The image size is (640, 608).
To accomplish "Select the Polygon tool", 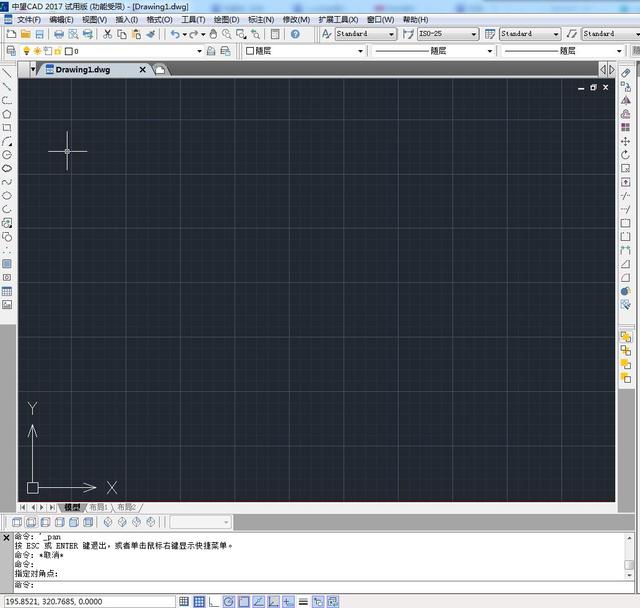I will pyautogui.click(x=7, y=114).
